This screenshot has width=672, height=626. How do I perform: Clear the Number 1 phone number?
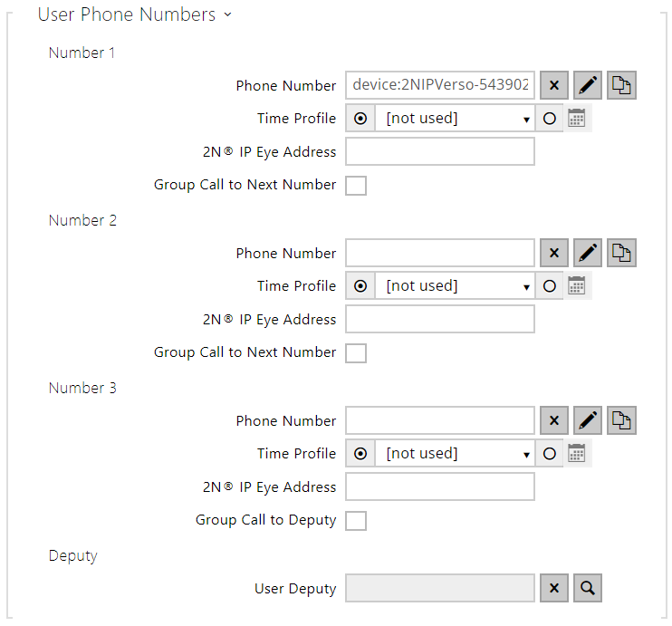[554, 85]
